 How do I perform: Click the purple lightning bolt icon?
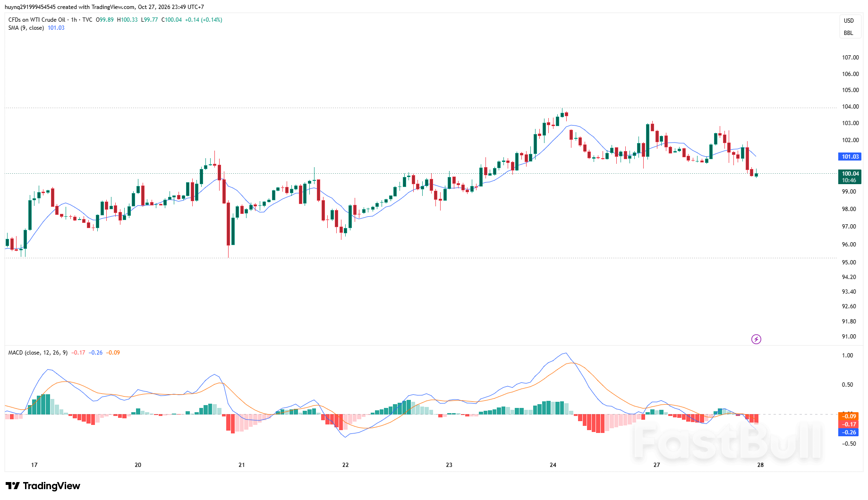coord(756,339)
